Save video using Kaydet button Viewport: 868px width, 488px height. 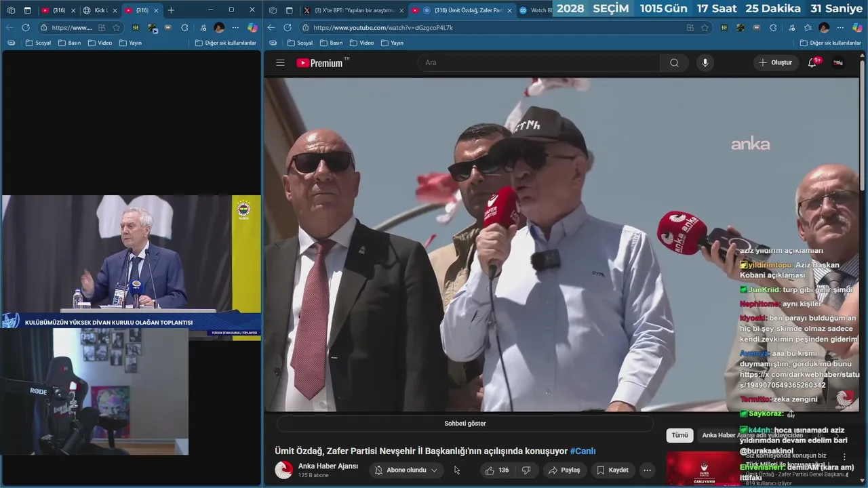[x=612, y=470]
